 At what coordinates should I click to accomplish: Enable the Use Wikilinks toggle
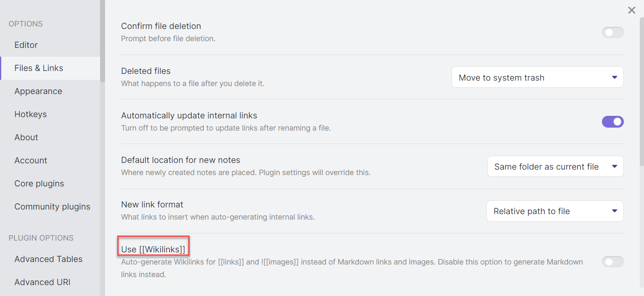click(612, 262)
